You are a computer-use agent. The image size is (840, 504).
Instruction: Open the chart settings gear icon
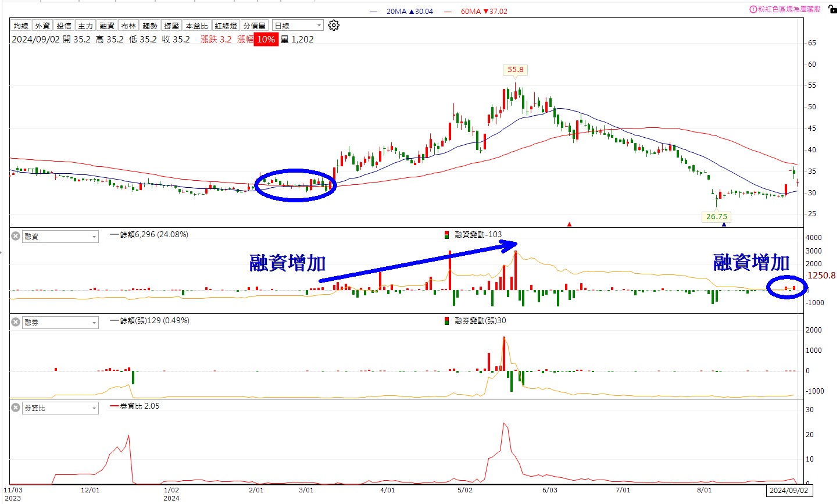click(334, 25)
